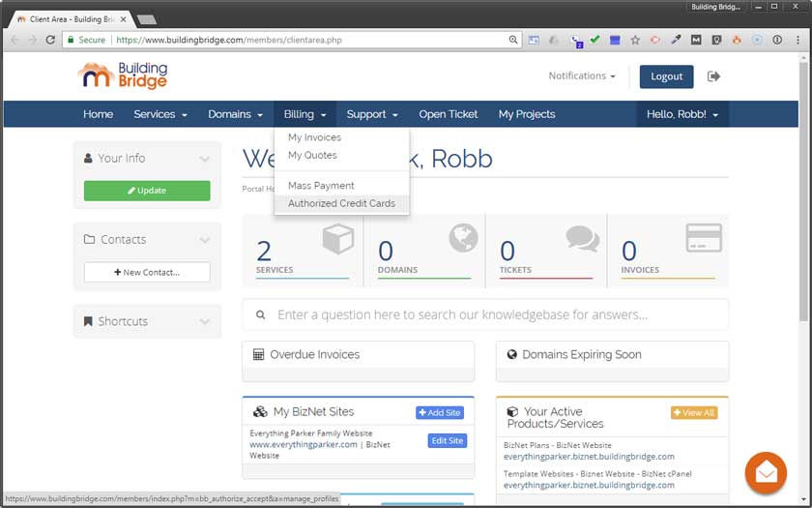The image size is (812, 508).
Task: Open first everythingparker.biznet.buildingbridge.com link under BizNet Plans
Action: (589, 457)
